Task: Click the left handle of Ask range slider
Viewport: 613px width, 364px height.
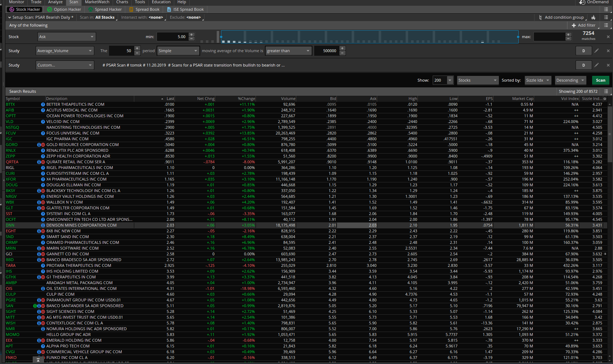Action: coord(221,37)
